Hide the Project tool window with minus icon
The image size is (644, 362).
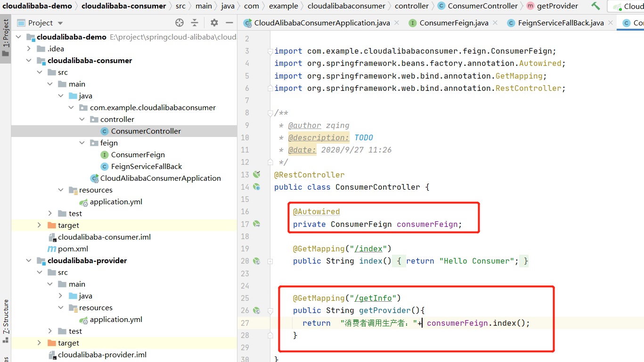[229, 22]
